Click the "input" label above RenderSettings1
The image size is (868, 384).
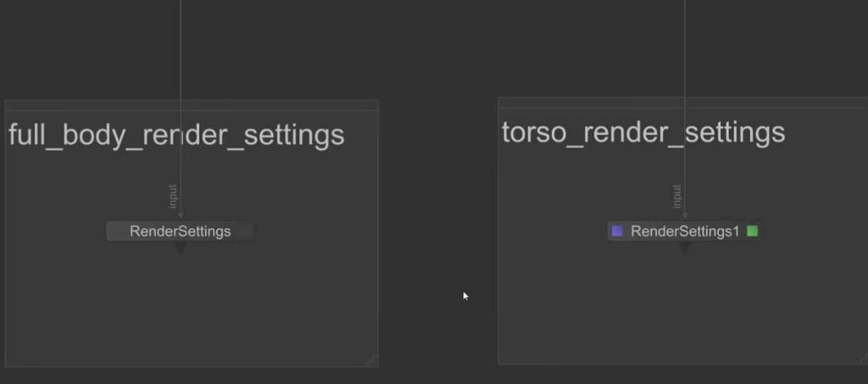[676, 197]
